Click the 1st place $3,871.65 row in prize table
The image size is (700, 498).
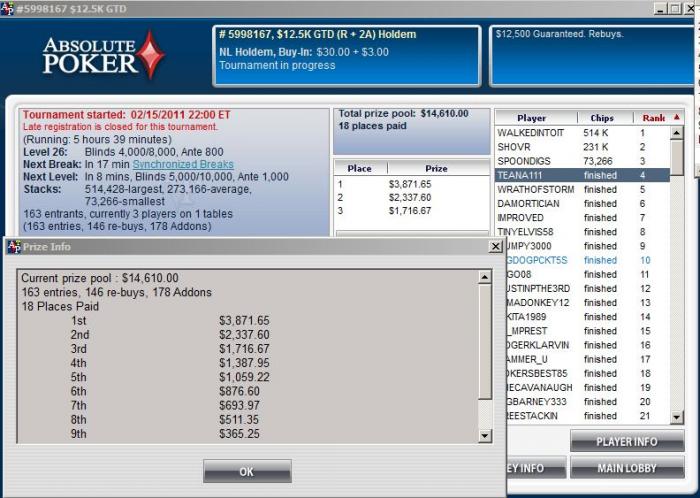[412, 184]
